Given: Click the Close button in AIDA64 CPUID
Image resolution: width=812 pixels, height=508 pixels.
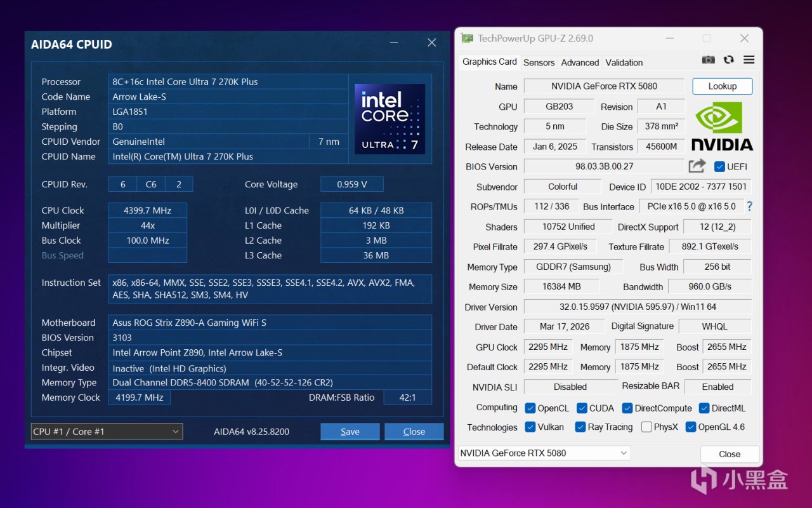Looking at the screenshot, I should click(x=414, y=432).
